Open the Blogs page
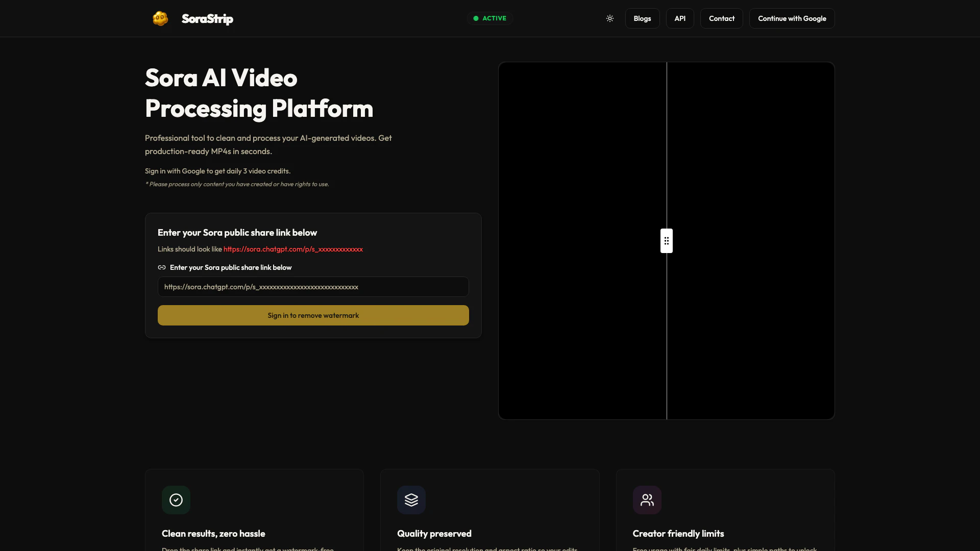The image size is (980, 551). (x=642, y=18)
